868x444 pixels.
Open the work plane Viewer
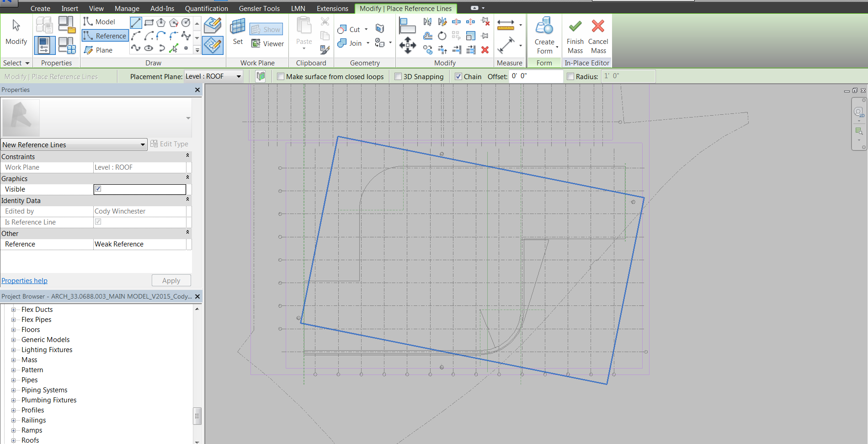click(x=268, y=44)
